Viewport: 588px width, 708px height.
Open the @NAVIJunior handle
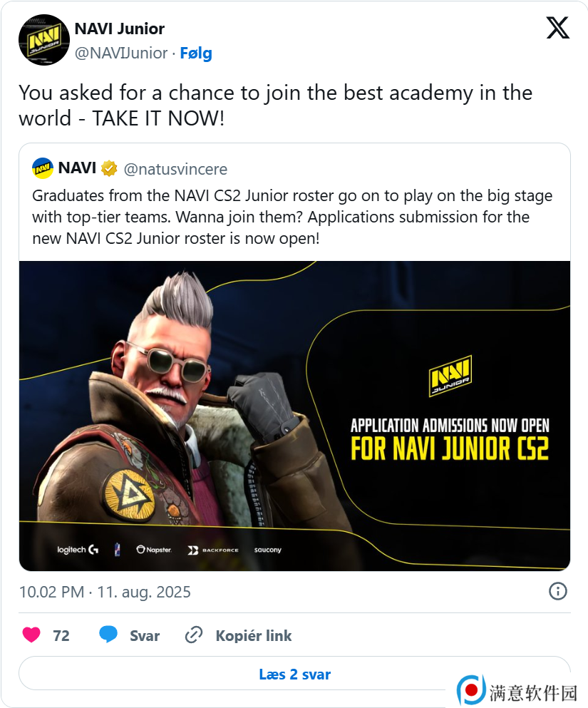[121, 53]
